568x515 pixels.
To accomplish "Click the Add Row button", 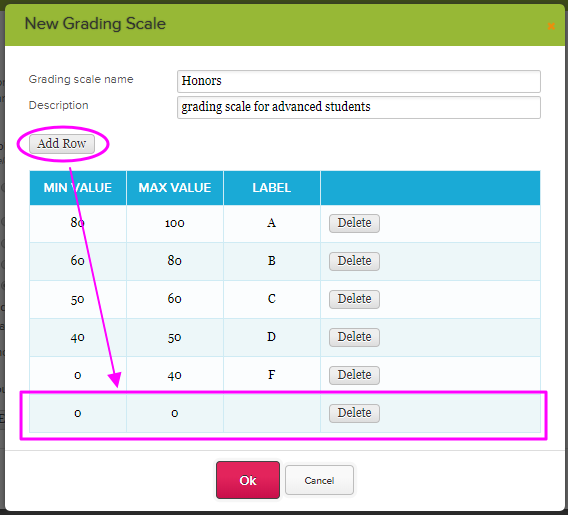I will point(62,144).
